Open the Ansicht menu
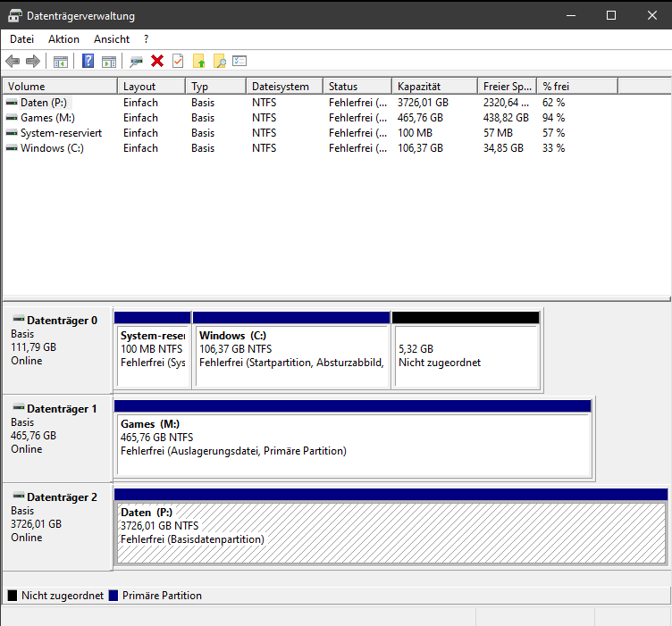672x626 pixels. (x=112, y=39)
